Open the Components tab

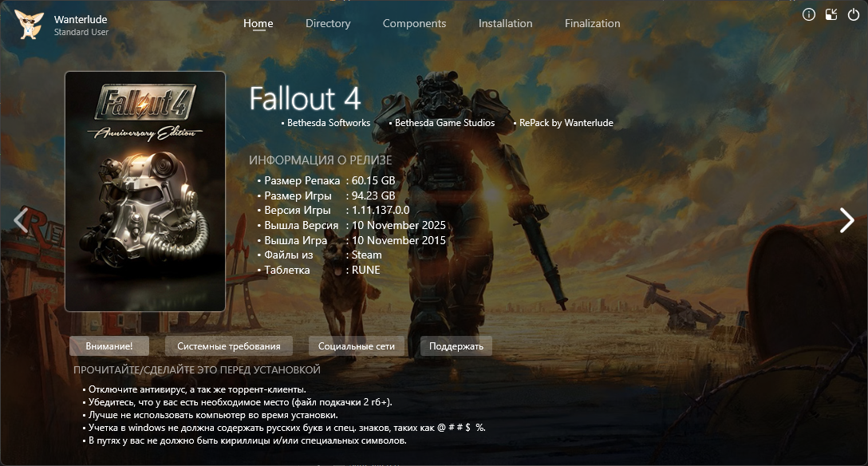(414, 23)
